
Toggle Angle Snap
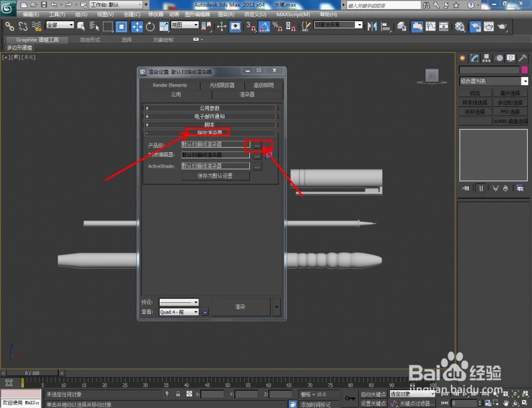point(264,27)
